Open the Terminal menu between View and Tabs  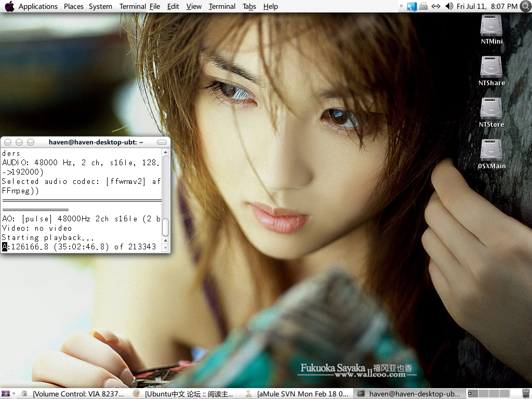point(222,6)
